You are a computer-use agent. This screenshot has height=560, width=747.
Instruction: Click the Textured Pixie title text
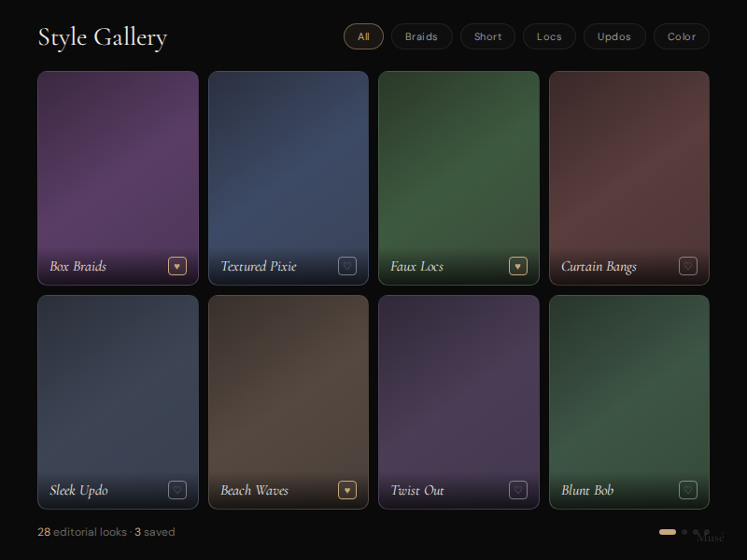pyautogui.click(x=259, y=266)
